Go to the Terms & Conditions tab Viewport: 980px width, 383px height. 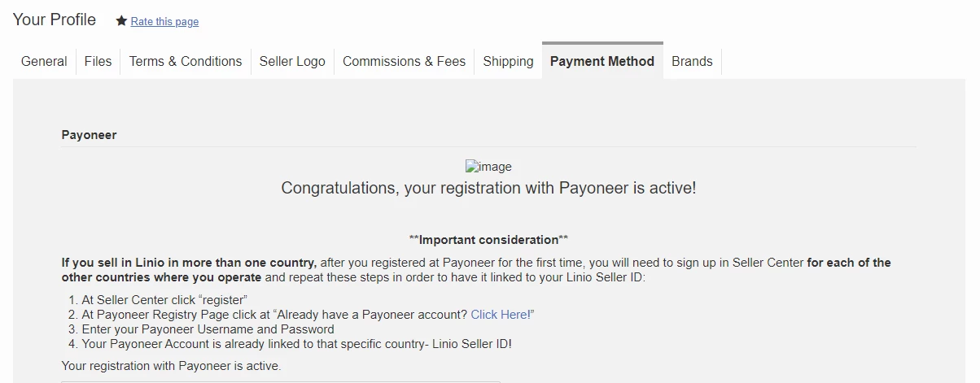186,61
